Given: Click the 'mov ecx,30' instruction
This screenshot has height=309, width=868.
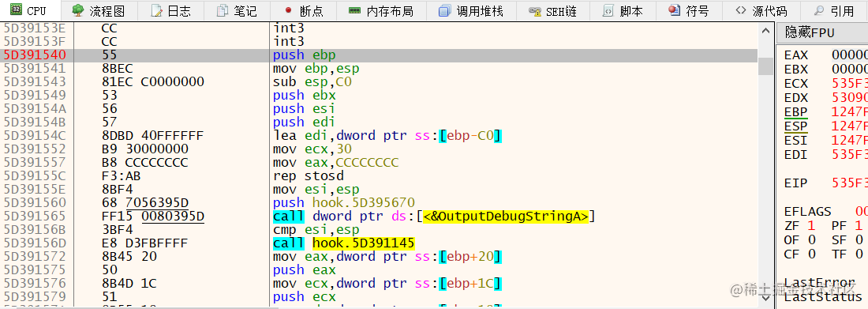Looking at the screenshot, I should (312, 149).
